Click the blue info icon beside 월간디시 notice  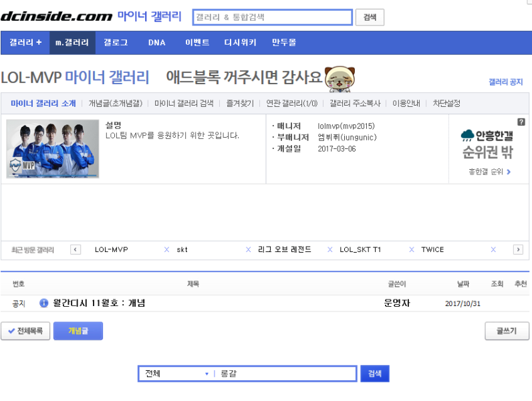coord(43,303)
